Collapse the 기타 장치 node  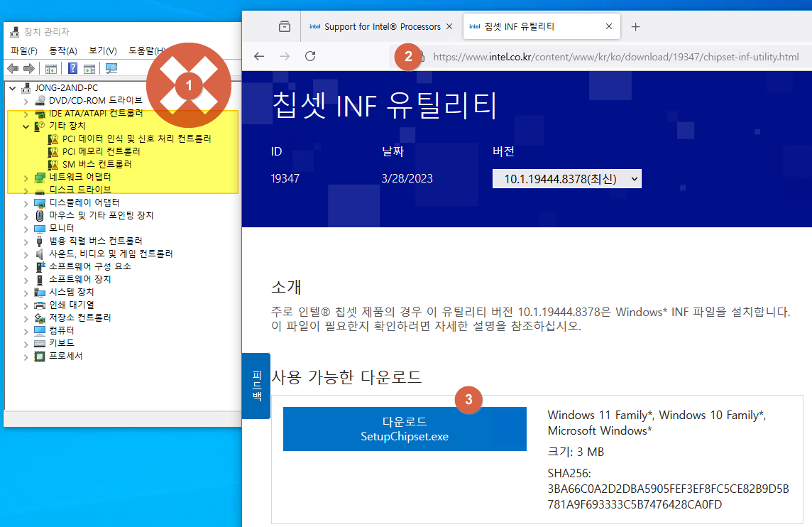pos(26,126)
